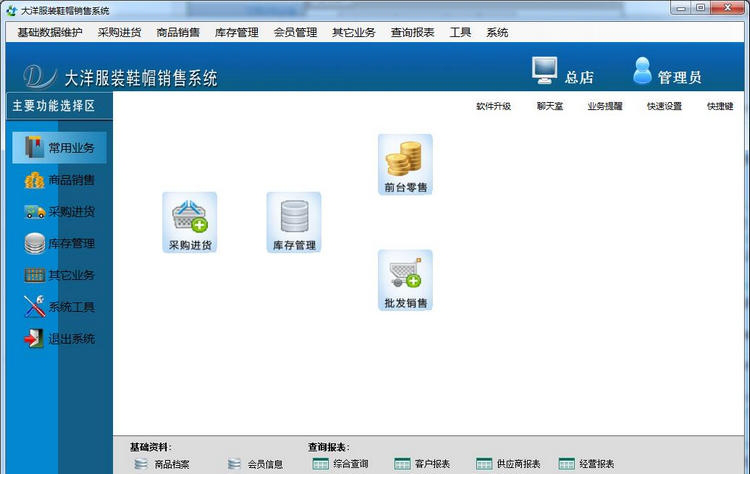Screen dimensions: 750x492
Task: Maximize the application window
Action: 700,8
